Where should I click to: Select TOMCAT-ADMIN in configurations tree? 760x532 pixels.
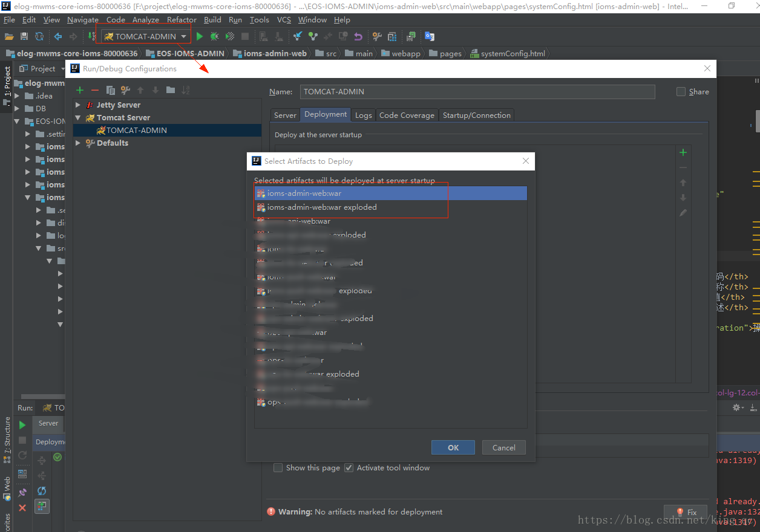click(x=167, y=131)
